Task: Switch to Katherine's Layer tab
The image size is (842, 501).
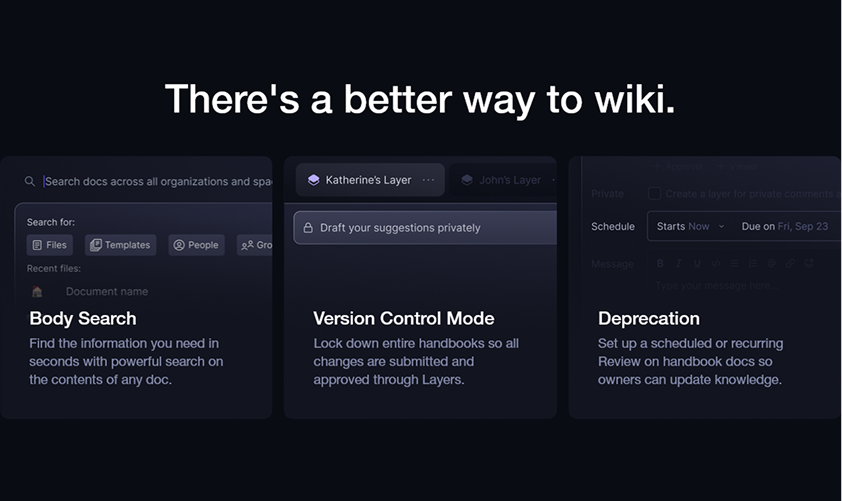Action: [370, 180]
